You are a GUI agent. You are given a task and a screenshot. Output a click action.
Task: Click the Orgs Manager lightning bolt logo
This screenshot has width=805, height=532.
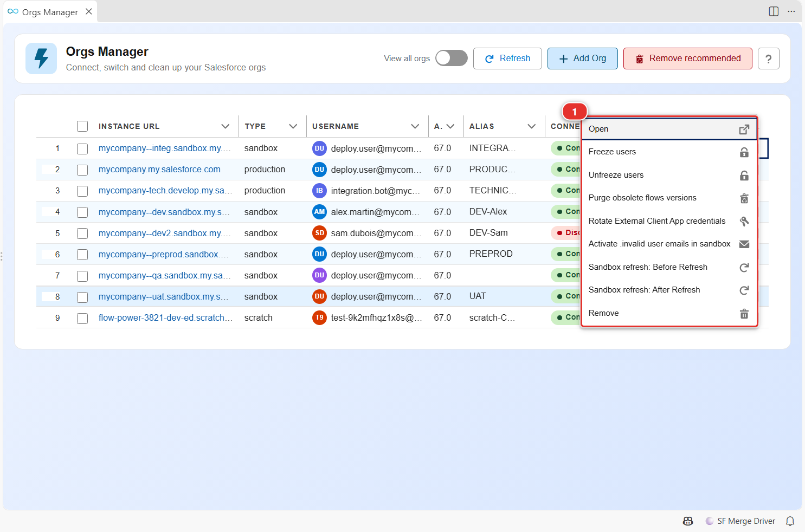click(x=41, y=59)
